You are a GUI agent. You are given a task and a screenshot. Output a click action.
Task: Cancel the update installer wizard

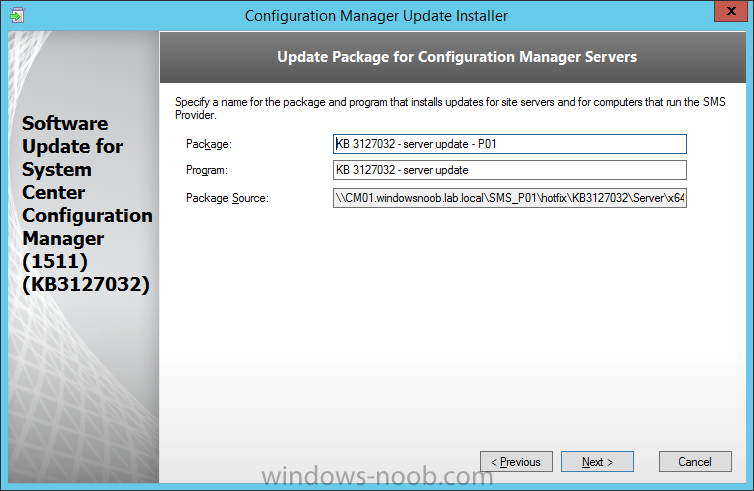tap(695, 462)
